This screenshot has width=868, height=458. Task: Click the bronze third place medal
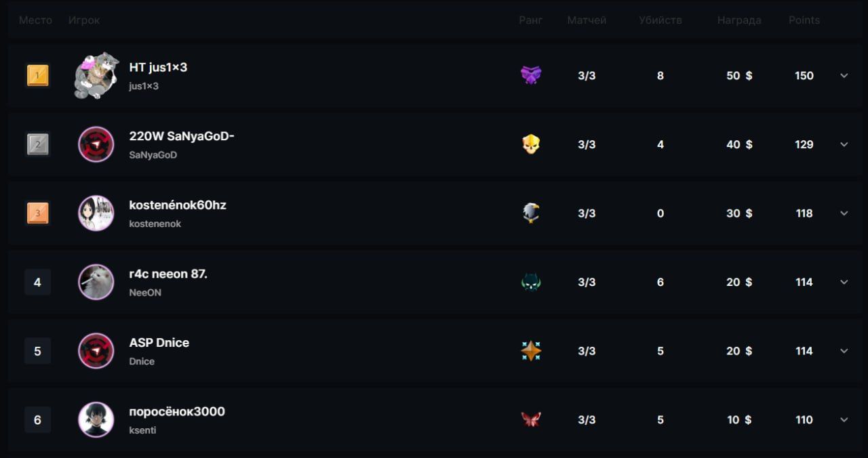pos(37,213)
